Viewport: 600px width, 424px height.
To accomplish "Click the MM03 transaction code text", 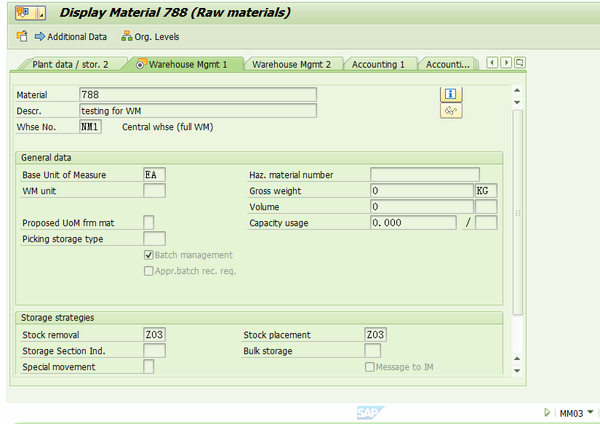I will pyautogui.click(x=571, y=413).
